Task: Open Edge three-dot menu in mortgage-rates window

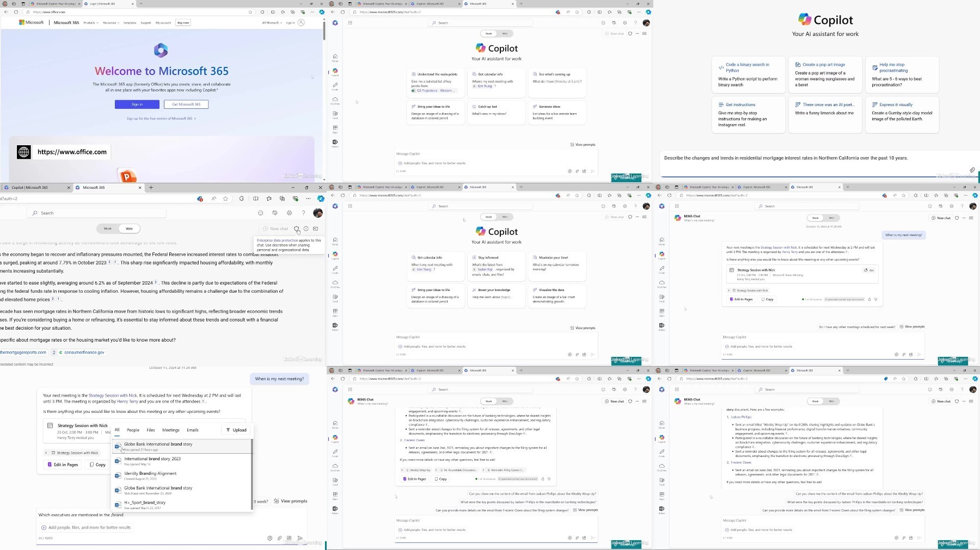Action: 308,199
